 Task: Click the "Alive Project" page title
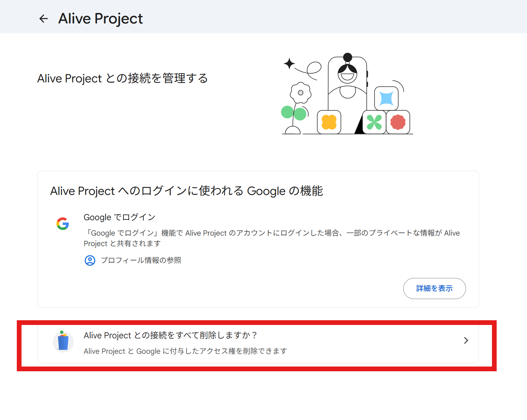(101, 19)
